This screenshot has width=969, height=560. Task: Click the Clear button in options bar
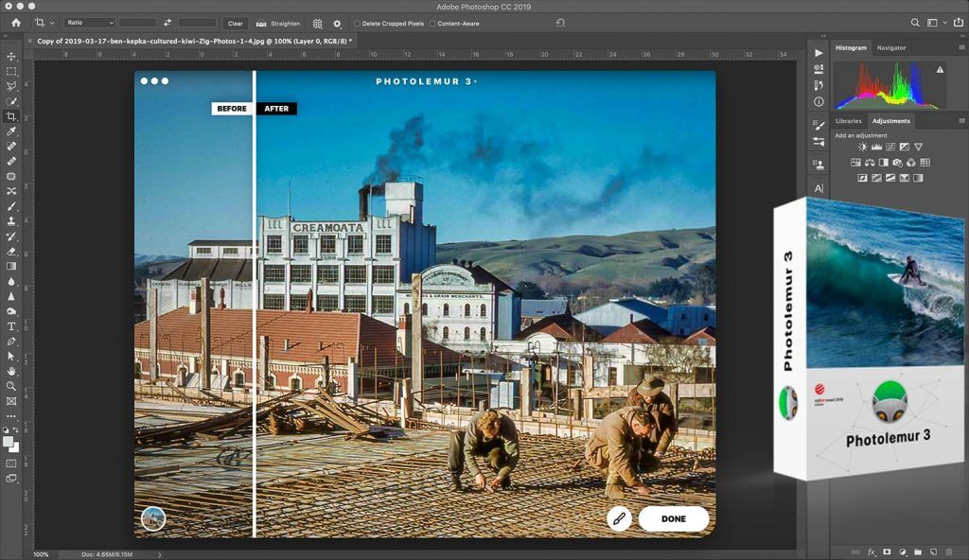pyautogui.click(x=235, y=23)
